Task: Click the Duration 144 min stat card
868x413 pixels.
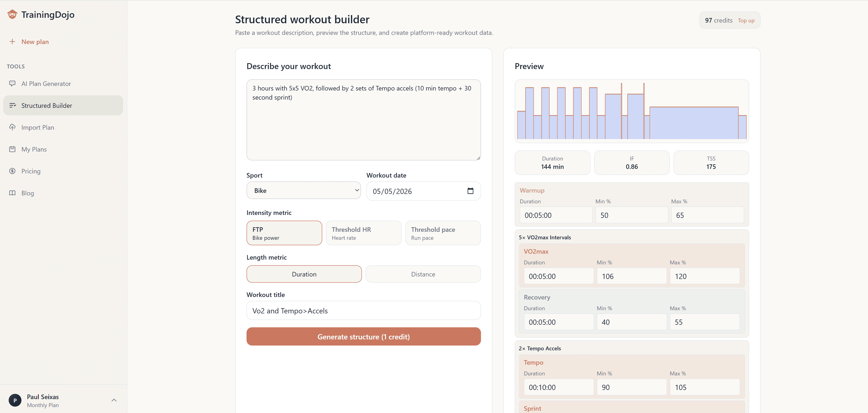Action: tap(552, 163)
